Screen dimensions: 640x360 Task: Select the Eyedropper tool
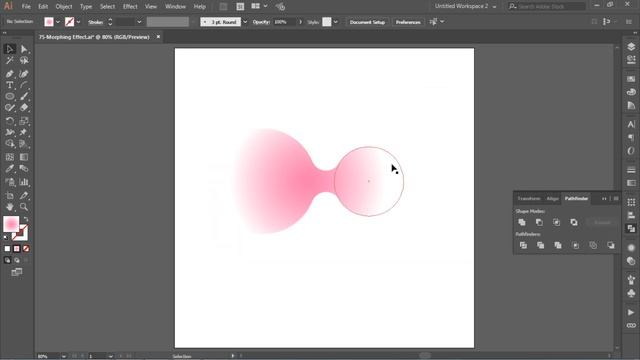(x=9, y=169)
